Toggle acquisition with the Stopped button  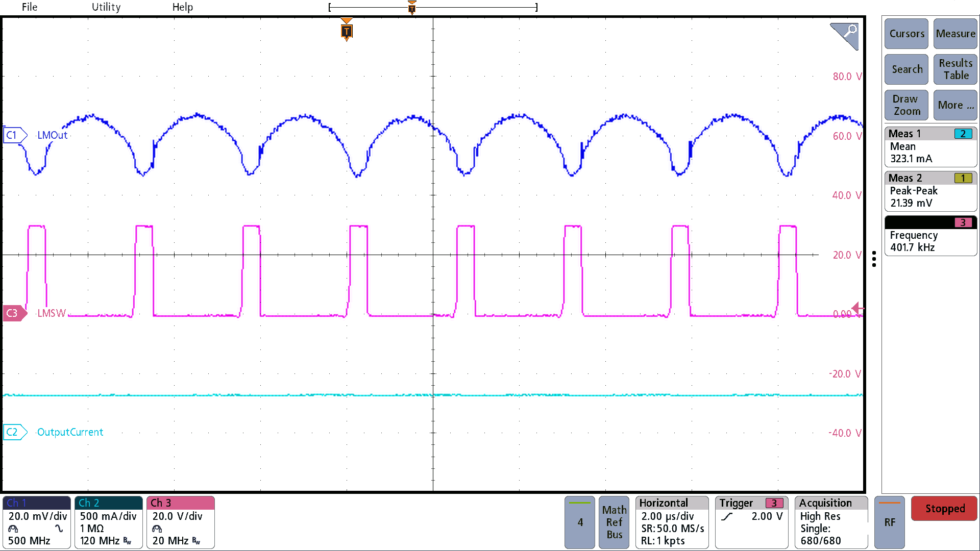pos(944,508)
